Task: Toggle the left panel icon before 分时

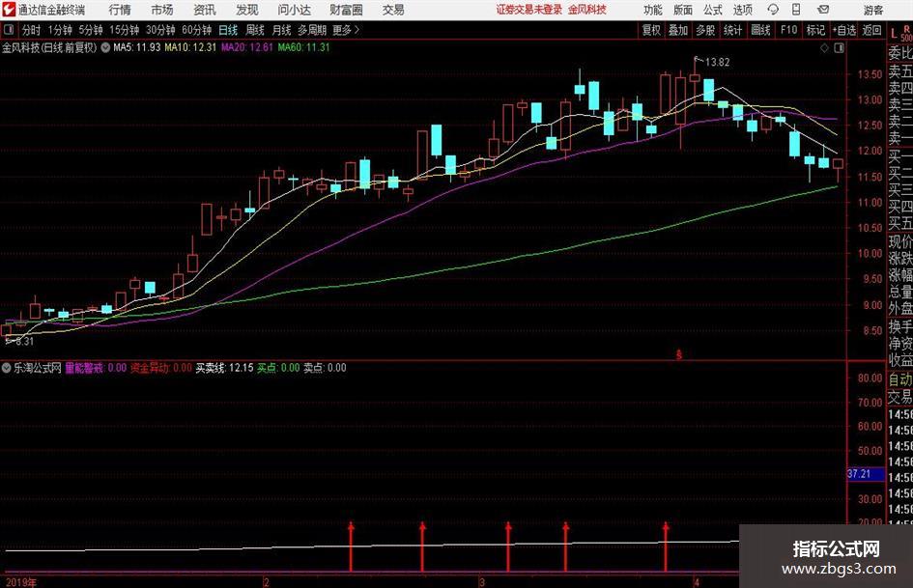Action: click(x=9, y=30)
